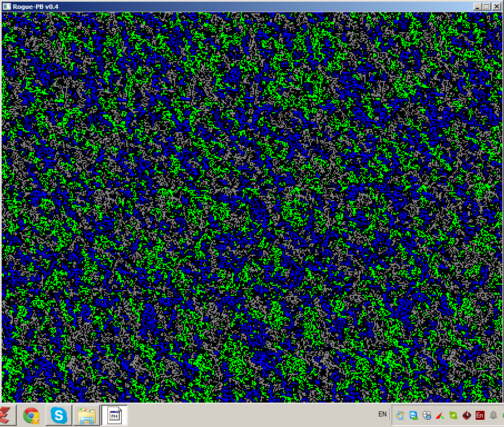The height and width of the screenshot is (427, 504).
Task: Click the gray bell notification tray icon
Action: (493, 415)
